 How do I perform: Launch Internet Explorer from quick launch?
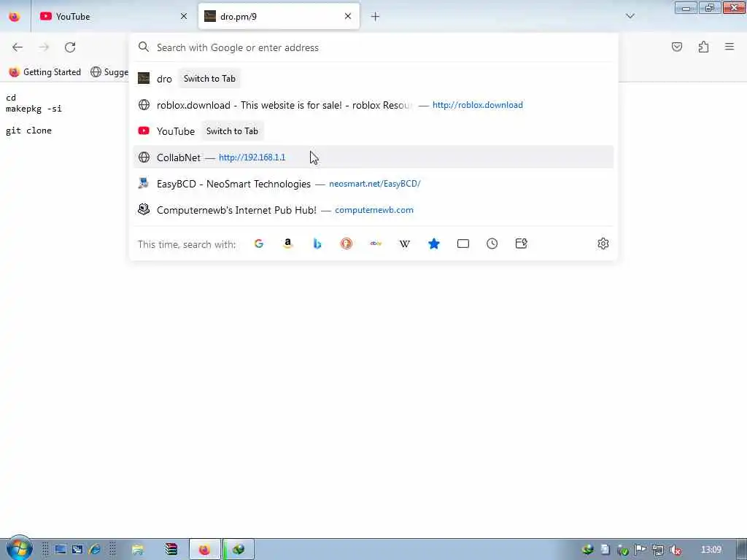click(x=94, y=550)
